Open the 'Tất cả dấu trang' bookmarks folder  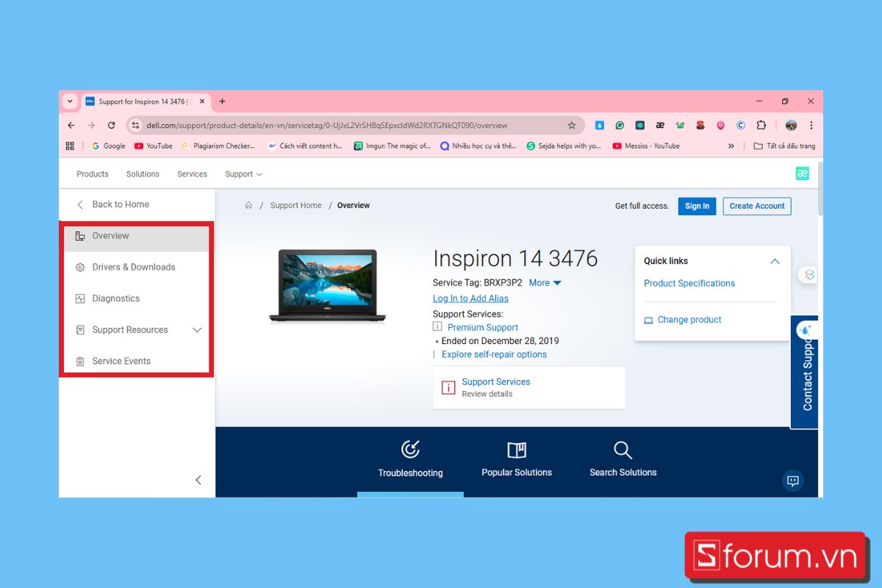[784, 146]
